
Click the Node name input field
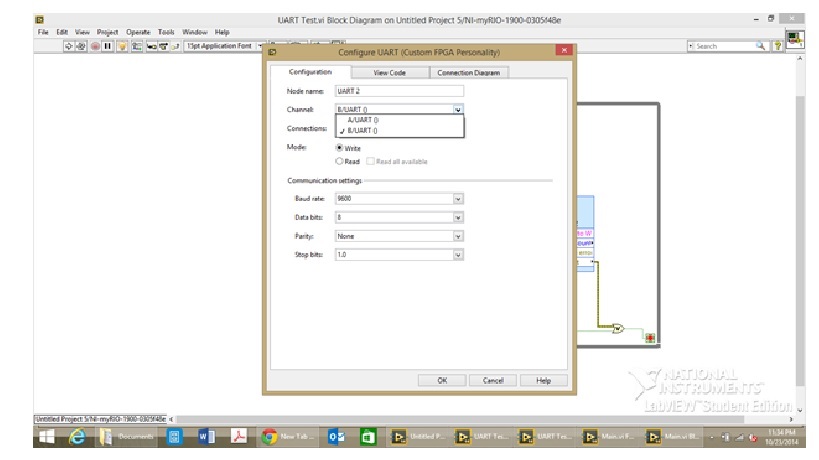[399, 91]
